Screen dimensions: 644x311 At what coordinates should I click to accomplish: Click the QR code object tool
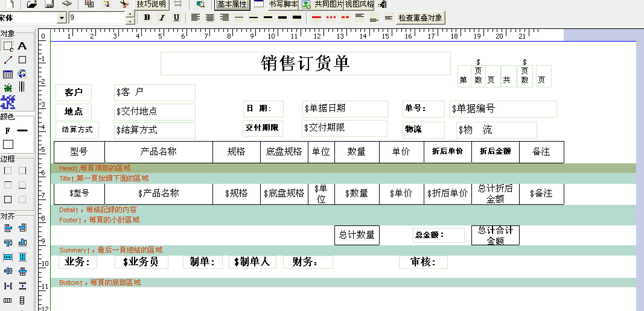click(x=8, y=102)
